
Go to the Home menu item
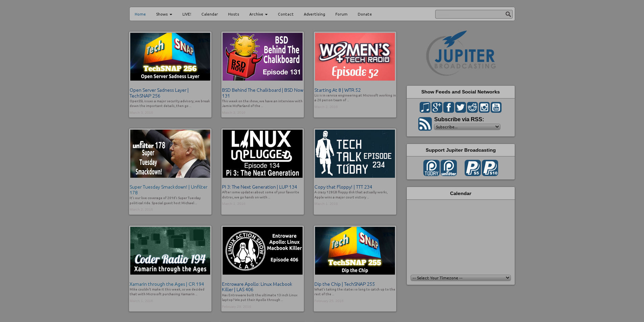[140, 14]
